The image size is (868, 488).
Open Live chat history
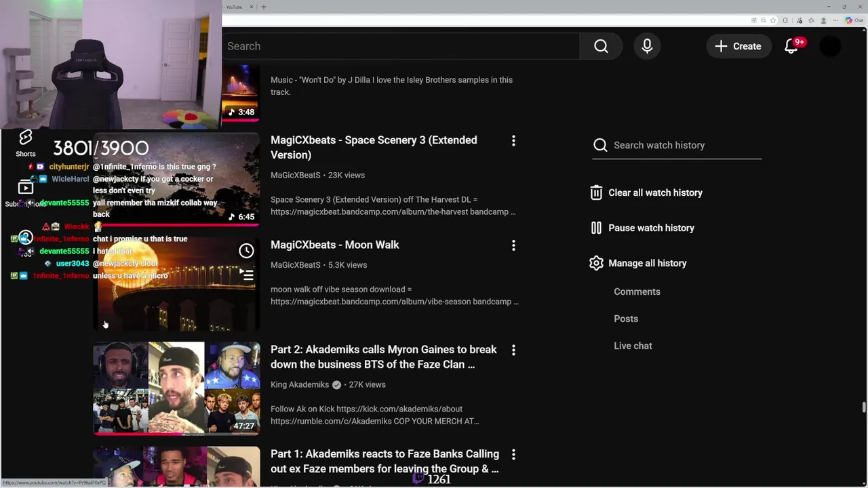633,346
